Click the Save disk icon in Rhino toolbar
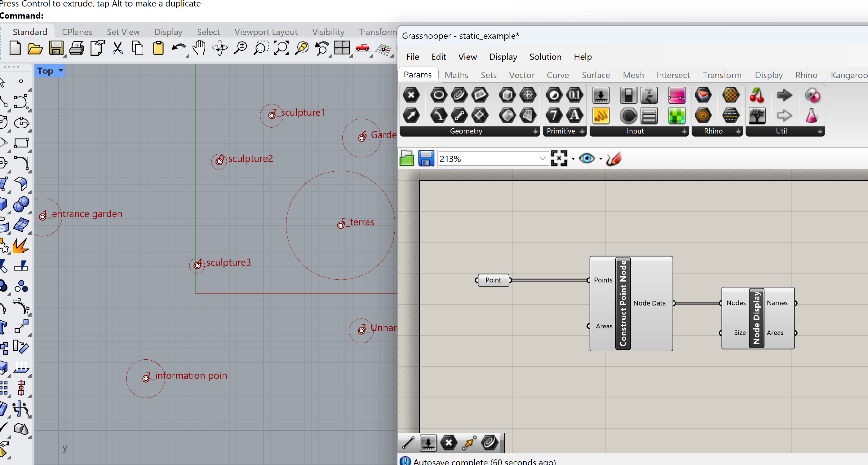The image size is (868, 465). (56, 48)
